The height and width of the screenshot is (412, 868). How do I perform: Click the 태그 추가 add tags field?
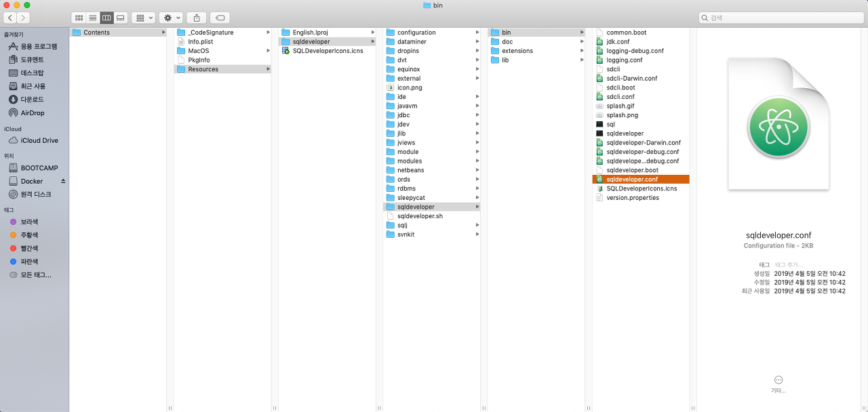coord(789,264)
